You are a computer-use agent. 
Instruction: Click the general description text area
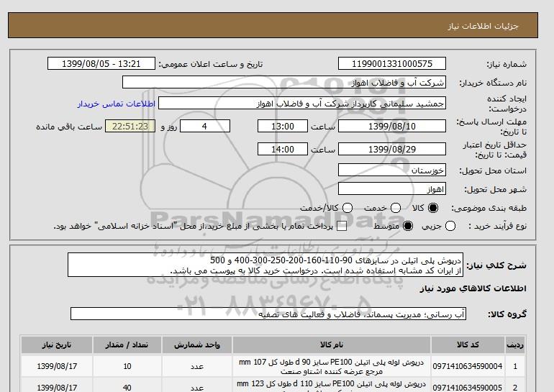click(x=265, y=265)
